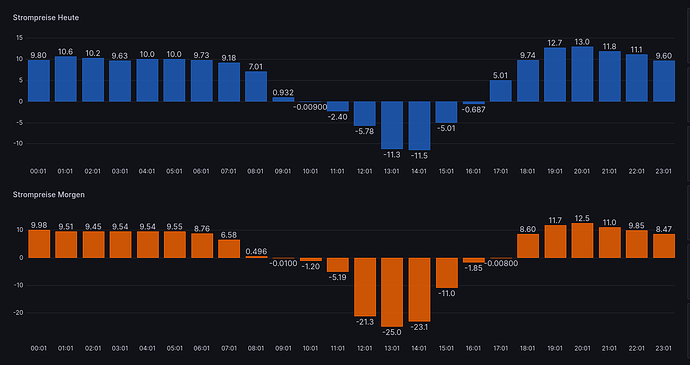Select the orange -11.0 bar at 15:01
Image resolution: width=690 pixels, height=365 pixels.
coord(447,273)
